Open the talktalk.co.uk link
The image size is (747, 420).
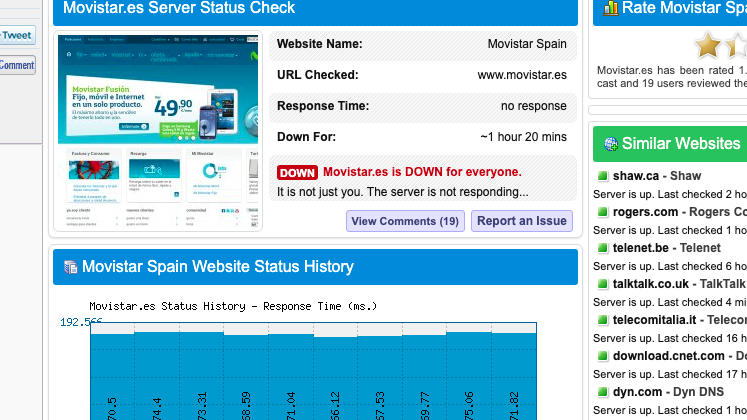click(651, 284)
